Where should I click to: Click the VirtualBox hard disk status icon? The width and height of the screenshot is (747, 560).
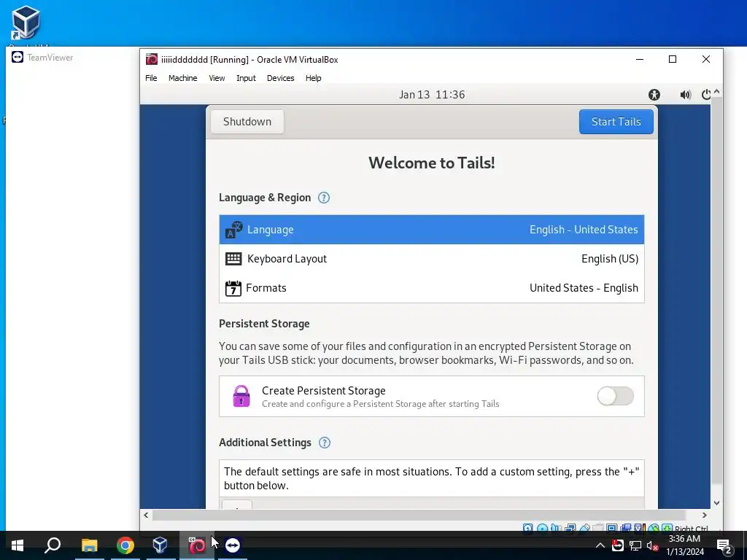[528, 528]
